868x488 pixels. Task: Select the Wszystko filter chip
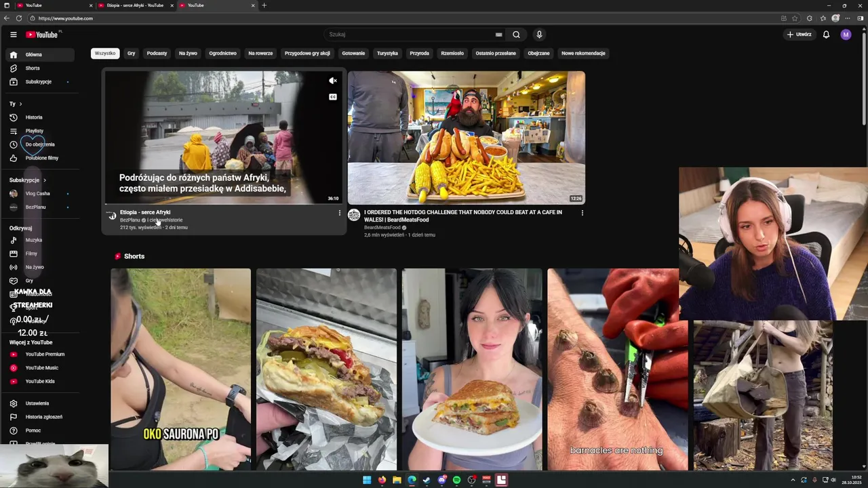pos(105,54)
